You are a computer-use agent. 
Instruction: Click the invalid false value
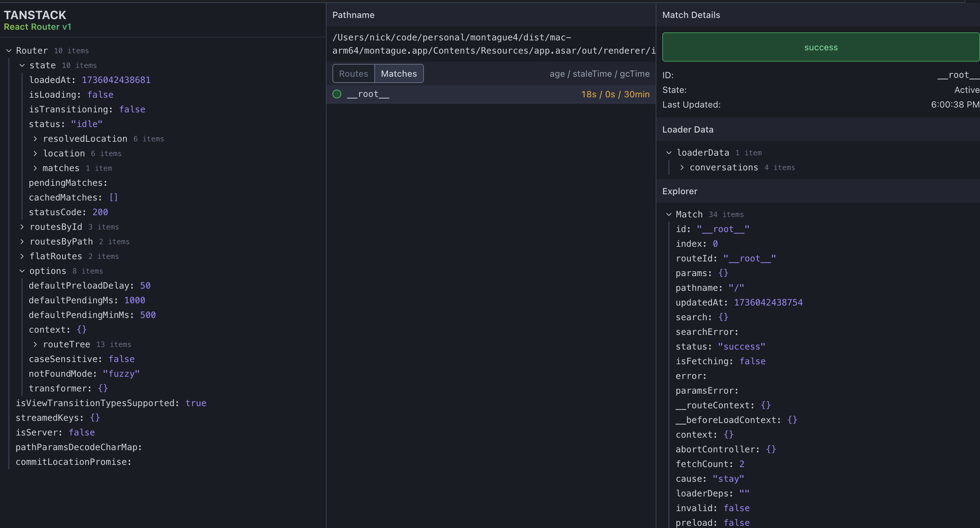coord(736,508)
